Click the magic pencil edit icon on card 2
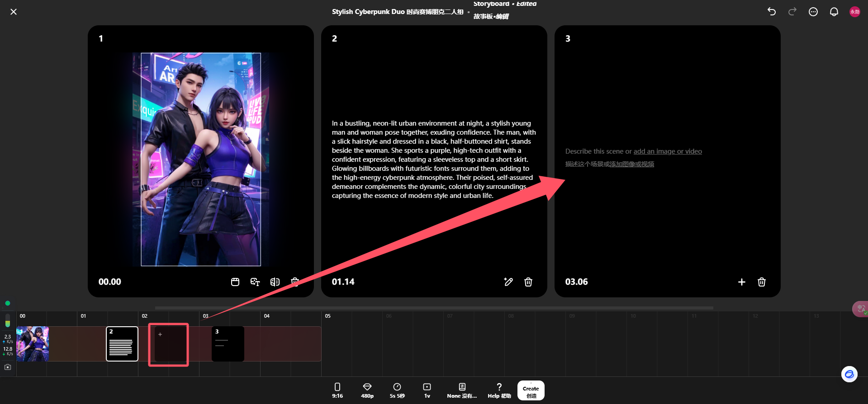The image size is (868, 404). coord(508,282)
